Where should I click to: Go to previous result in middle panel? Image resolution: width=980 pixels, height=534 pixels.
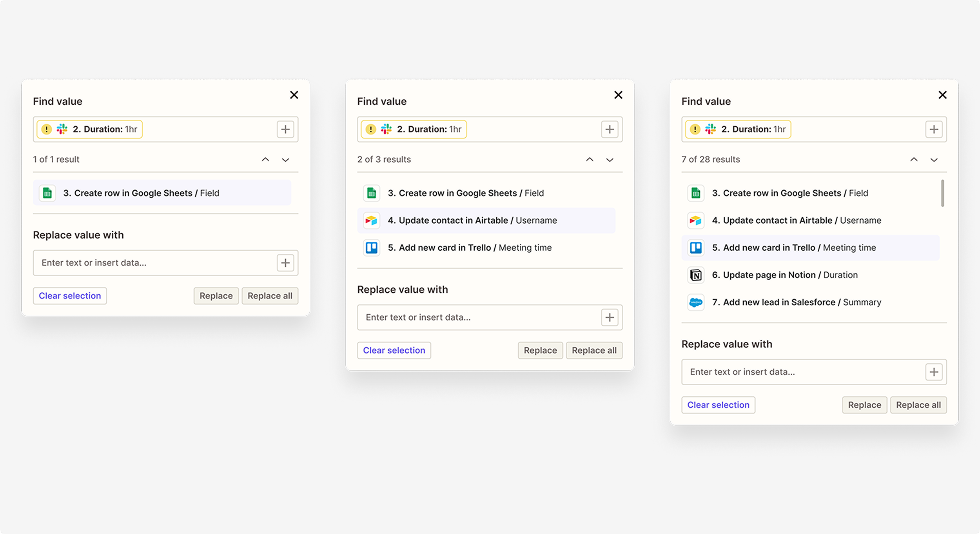(590, 159)
